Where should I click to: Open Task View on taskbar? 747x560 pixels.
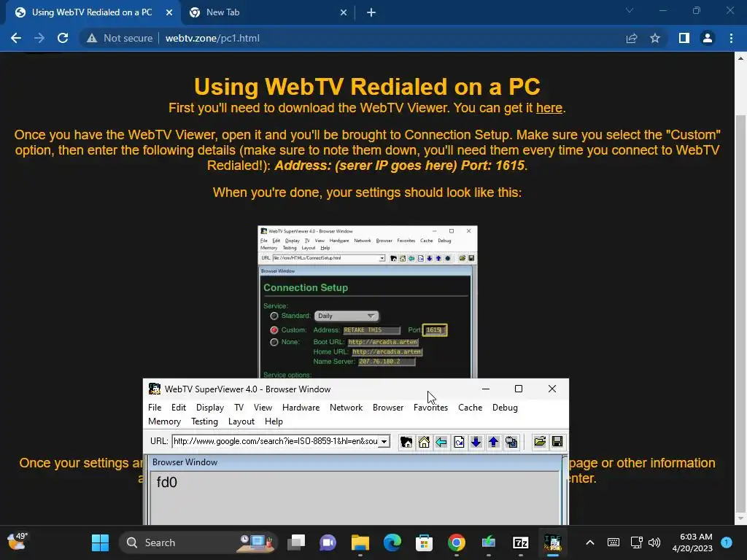296,542
